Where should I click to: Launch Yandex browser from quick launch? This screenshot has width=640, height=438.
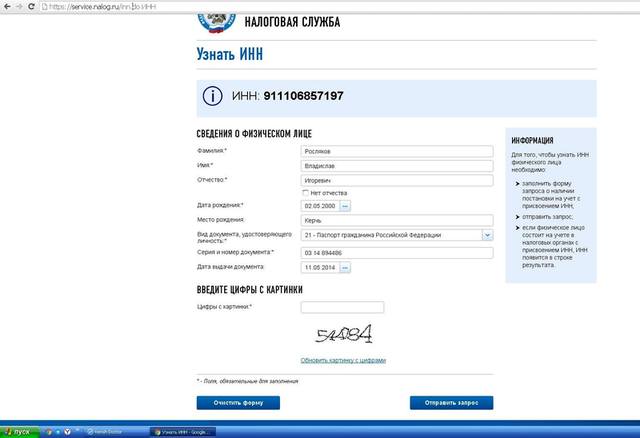click(67, 432)
